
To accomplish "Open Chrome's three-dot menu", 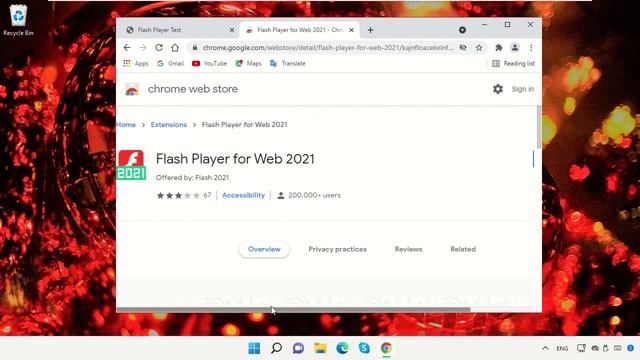I will [x=531, y=48].
